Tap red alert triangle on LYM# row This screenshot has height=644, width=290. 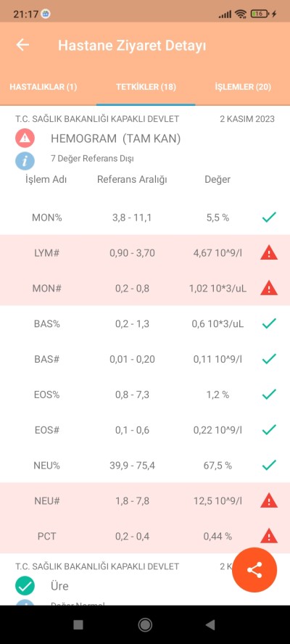269,253
